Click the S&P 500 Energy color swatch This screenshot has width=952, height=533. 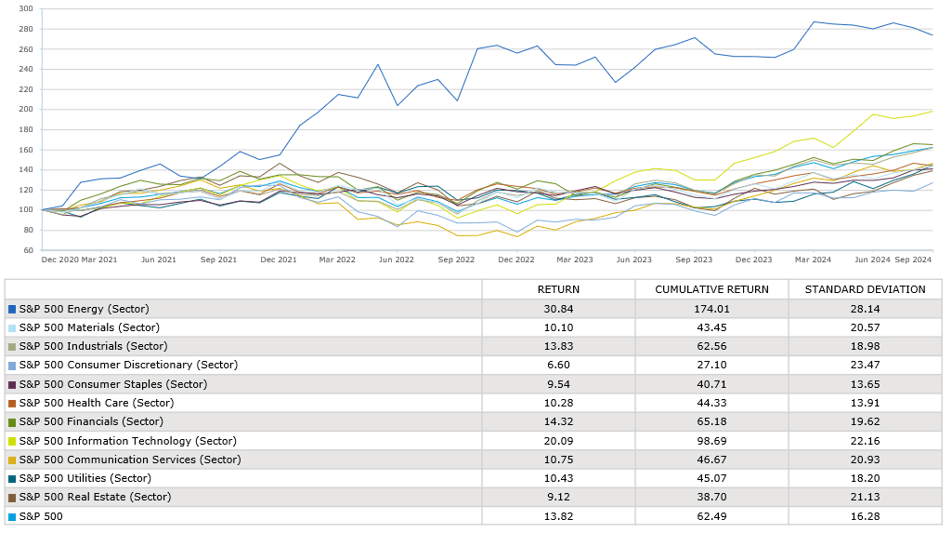[x=12, y=309]
